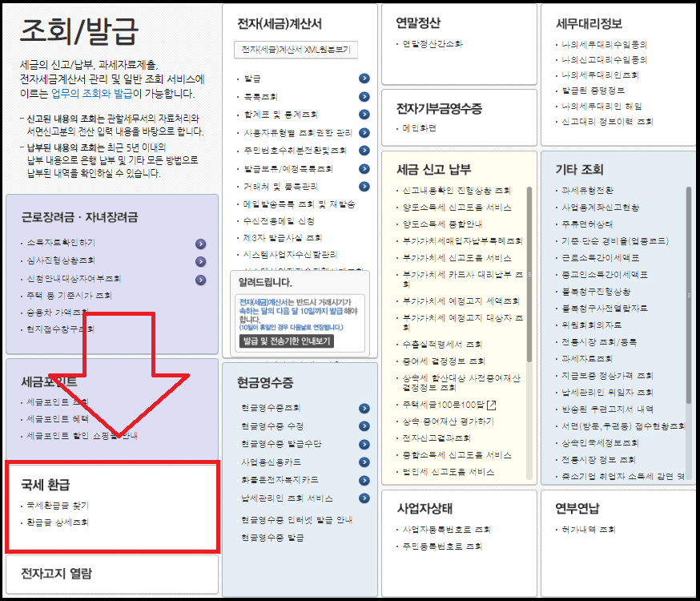Image resolution: width=700 pixels, height=601 pixels.
Task: Open the 나의신고대리수임동의 link
Action: [605, 60]
